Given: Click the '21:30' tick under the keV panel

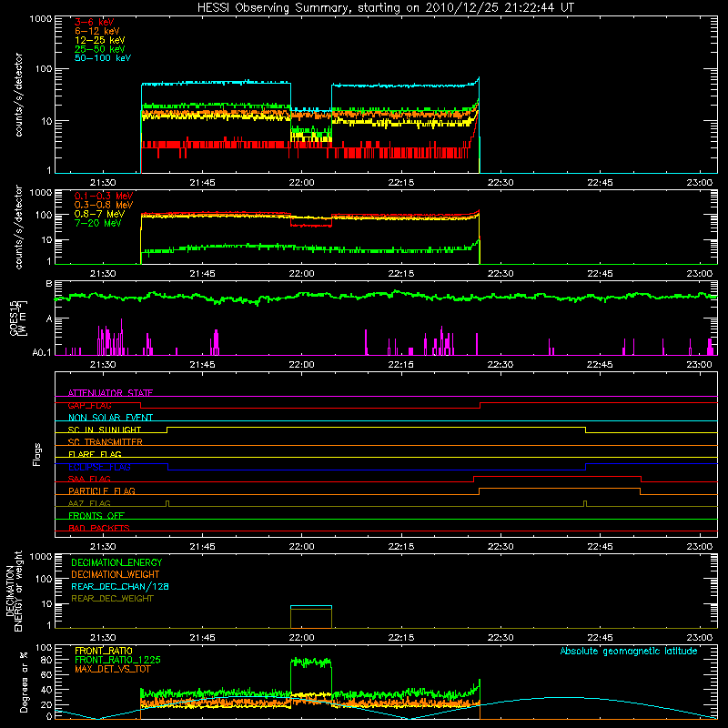Looking at the screenshot, I should (x=103, y=183).
